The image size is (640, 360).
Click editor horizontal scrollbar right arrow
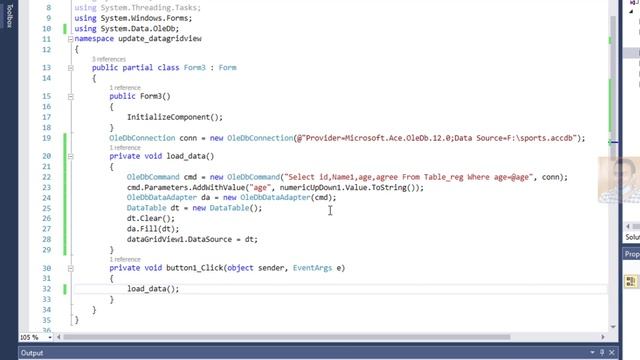pos(602,337)
